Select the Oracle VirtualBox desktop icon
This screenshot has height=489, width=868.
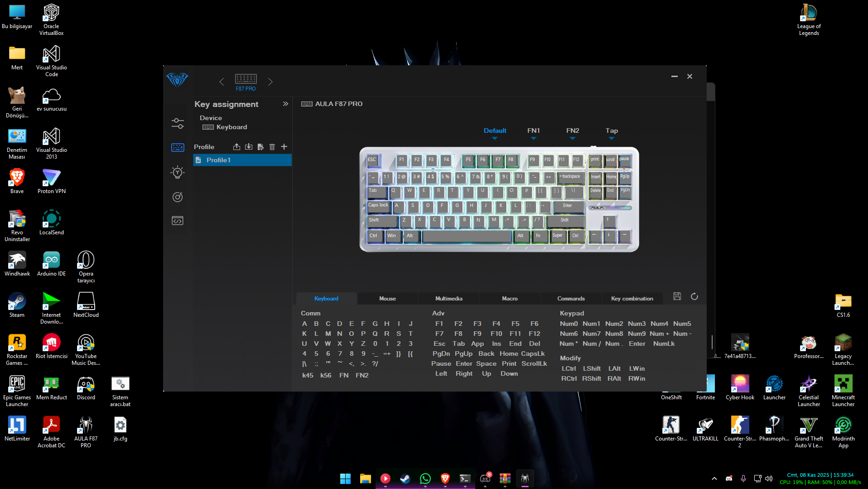tap(51, 19)
